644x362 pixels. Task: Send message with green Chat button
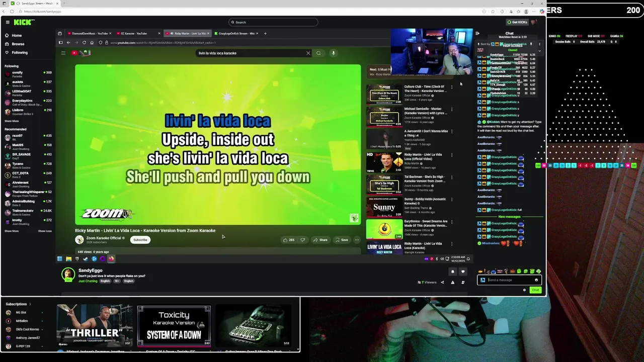click(535, 290)
